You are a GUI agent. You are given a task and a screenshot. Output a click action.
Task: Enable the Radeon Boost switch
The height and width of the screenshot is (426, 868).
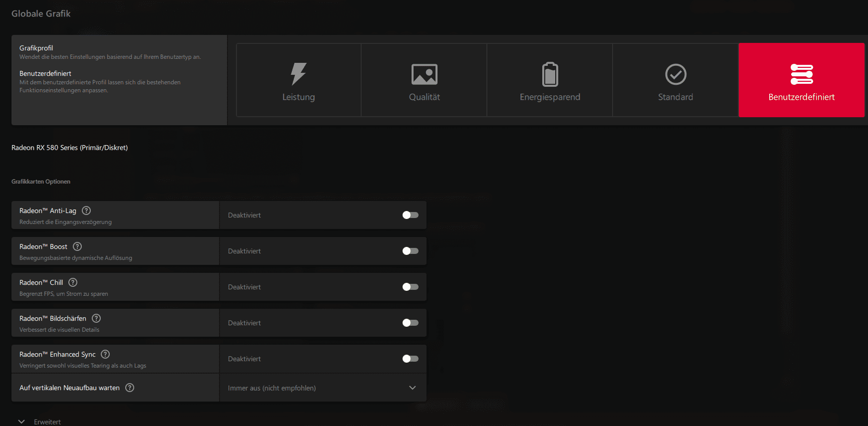tap(411, 251)
